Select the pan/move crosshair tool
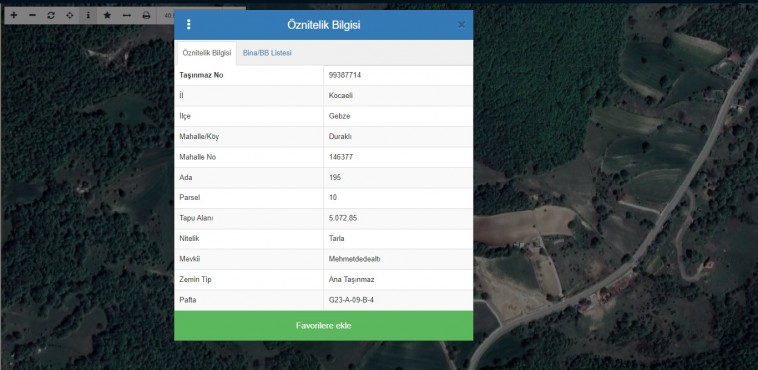 70,15
